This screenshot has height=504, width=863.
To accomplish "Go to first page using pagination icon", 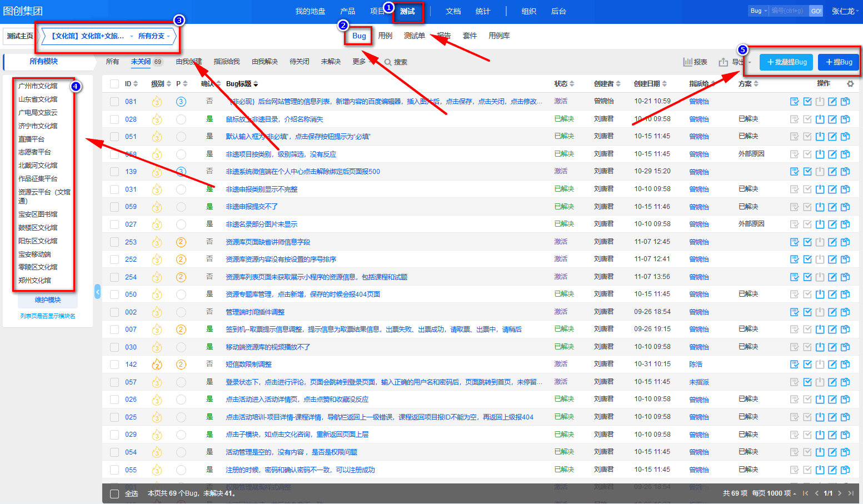I will (x=805, y=493).
